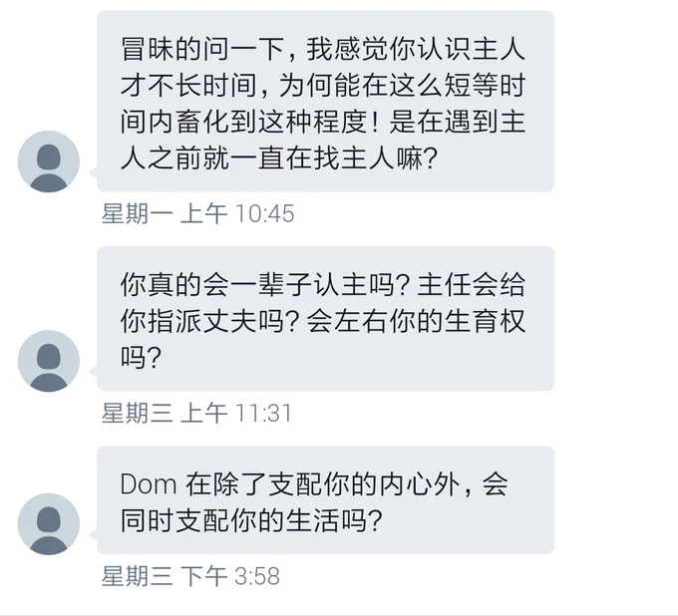678x616 pixels.
Task: Open sender avatar beside the 11:31 message
Action: pos(49,361)
